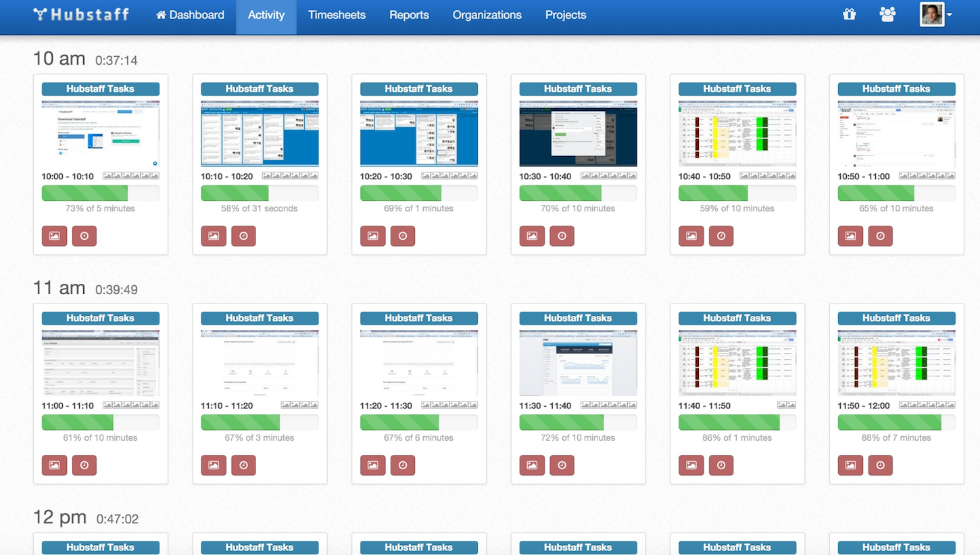Open Hubstaff Tasks project label for 10:30 - 10:40

pos(578,89)
